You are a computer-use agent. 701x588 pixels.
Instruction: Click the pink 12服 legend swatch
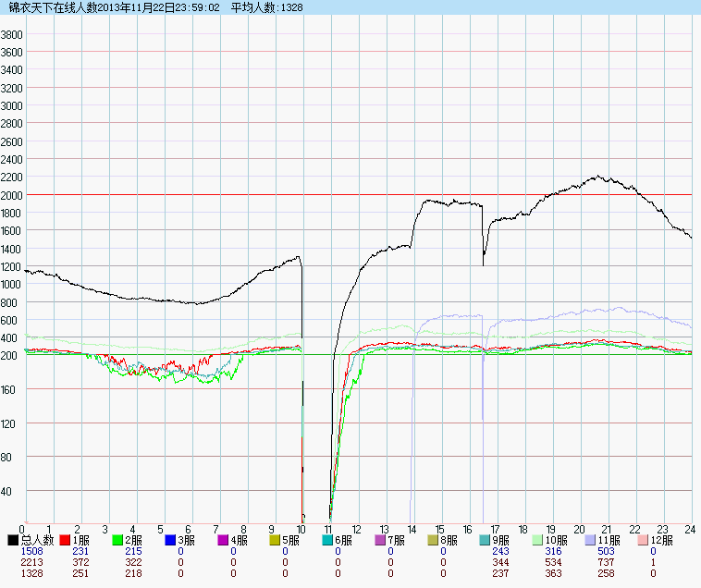644,540
